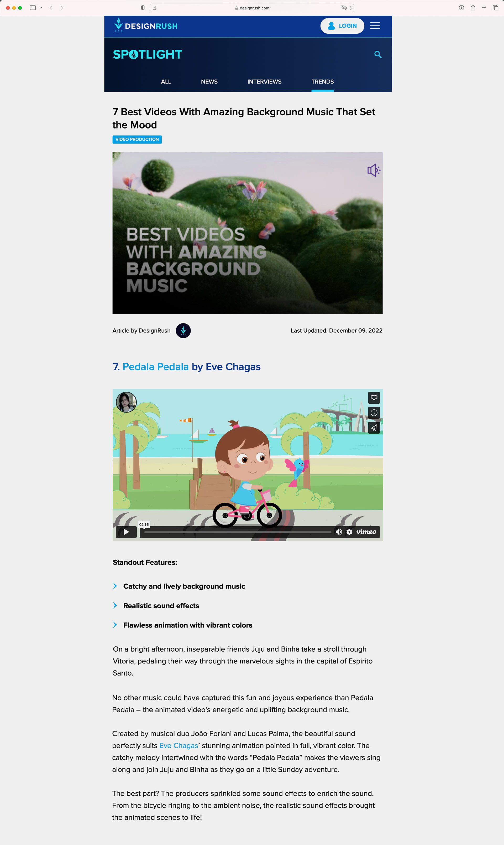Toggle sound on hero video speaker icon
This screenshot has width=504, height=845.
coord(374,170)
